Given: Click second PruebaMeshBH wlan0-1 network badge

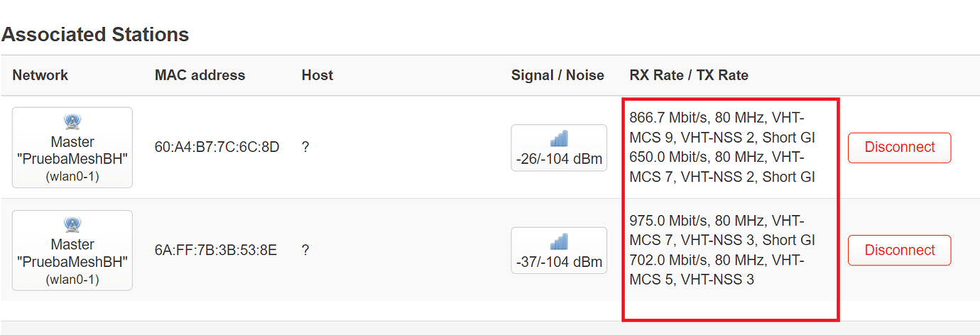Looking at the screenshot, I should [72, 251].
